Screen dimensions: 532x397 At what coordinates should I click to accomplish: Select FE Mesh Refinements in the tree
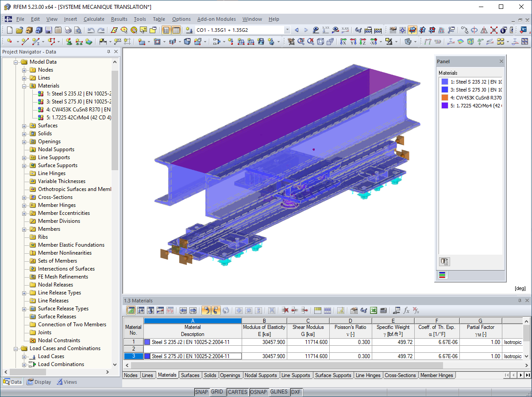63,277
